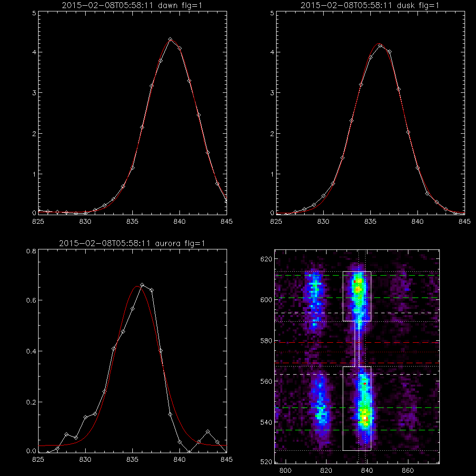Click the aurora plot title with flg=1
Viewport: 476px width, 476px height.
[132, 243]
